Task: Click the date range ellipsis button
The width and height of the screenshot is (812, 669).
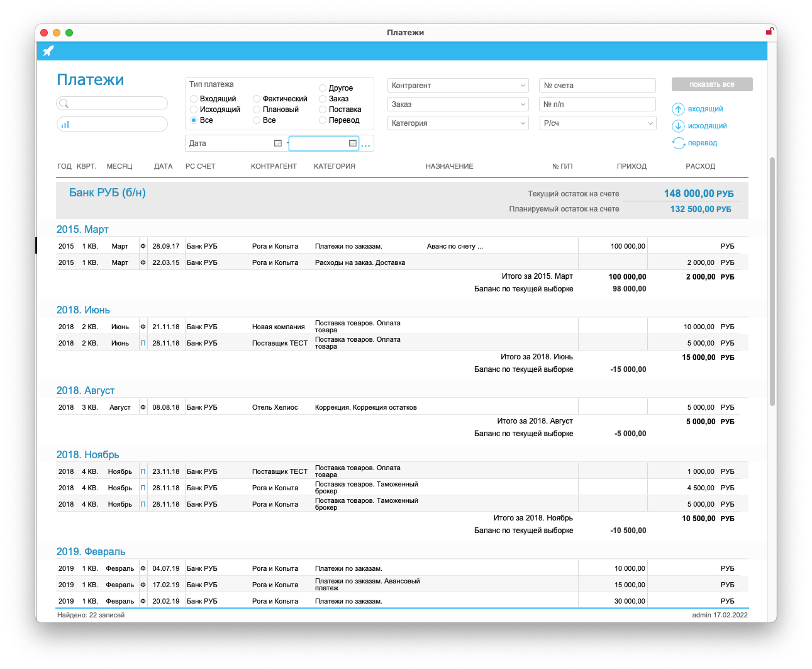Action: point(366,145)
